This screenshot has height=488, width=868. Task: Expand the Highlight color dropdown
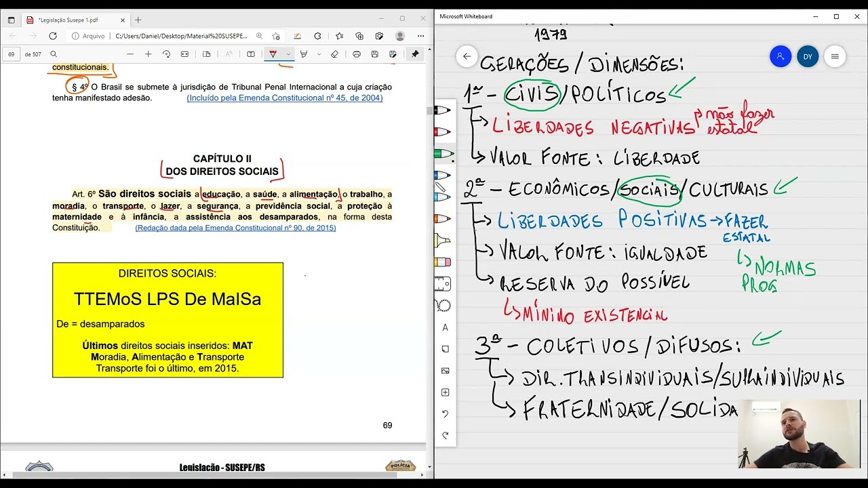click(x=319, y=54)
